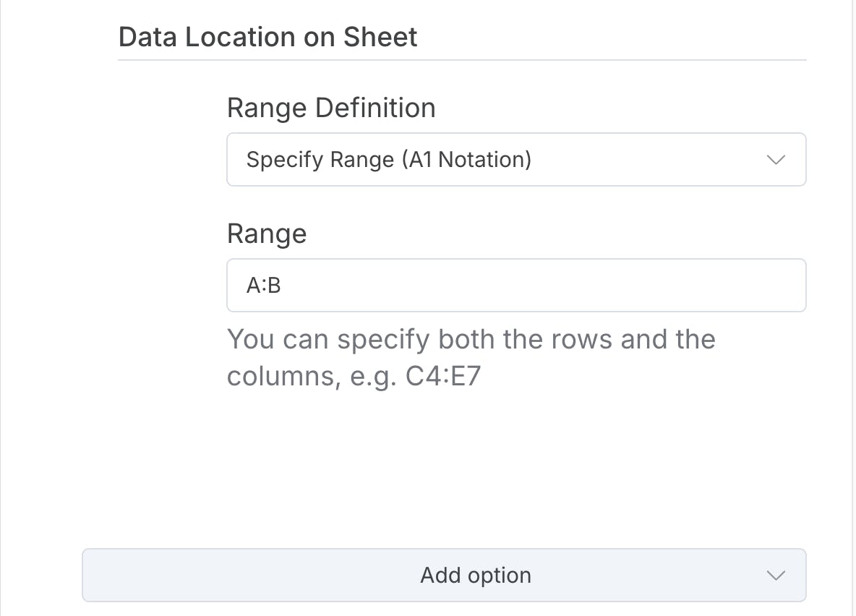Click the Range input field

point(515,286)
